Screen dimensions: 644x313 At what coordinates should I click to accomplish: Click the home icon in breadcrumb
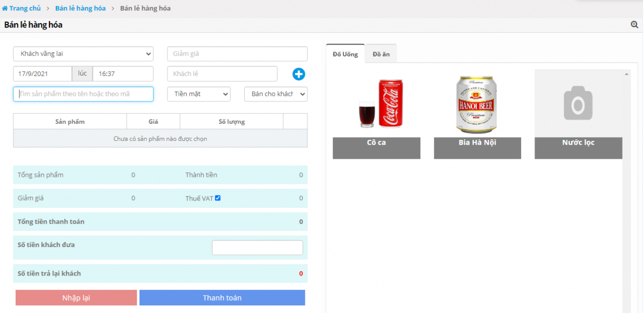click(5, 9)
